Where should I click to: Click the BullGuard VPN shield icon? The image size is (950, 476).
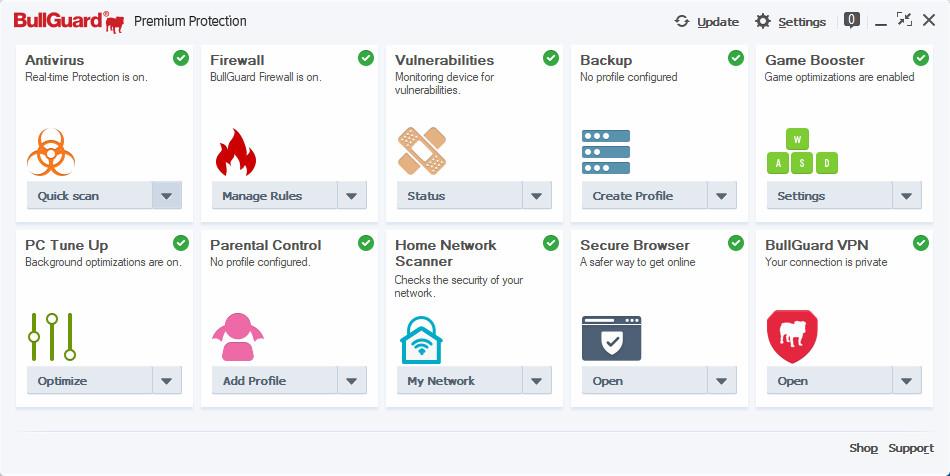[792, 336]
